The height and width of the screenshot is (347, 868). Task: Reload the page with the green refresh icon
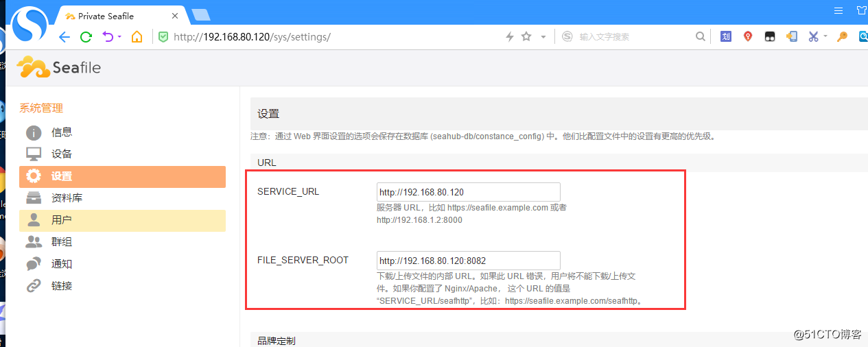tap(86, 37)
